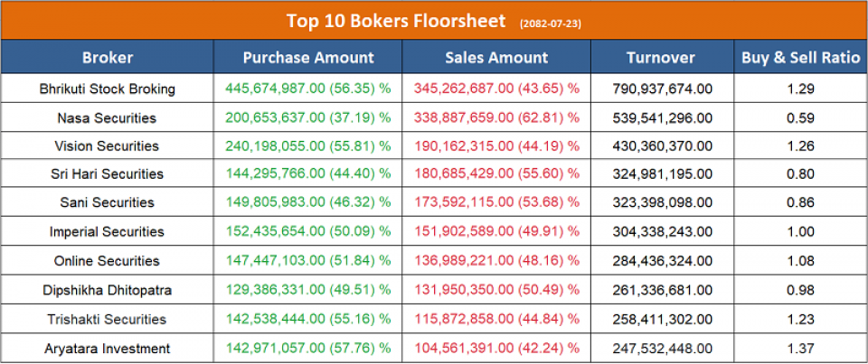Click the Sani Securities broker name
868x364 pixels.
107,203
